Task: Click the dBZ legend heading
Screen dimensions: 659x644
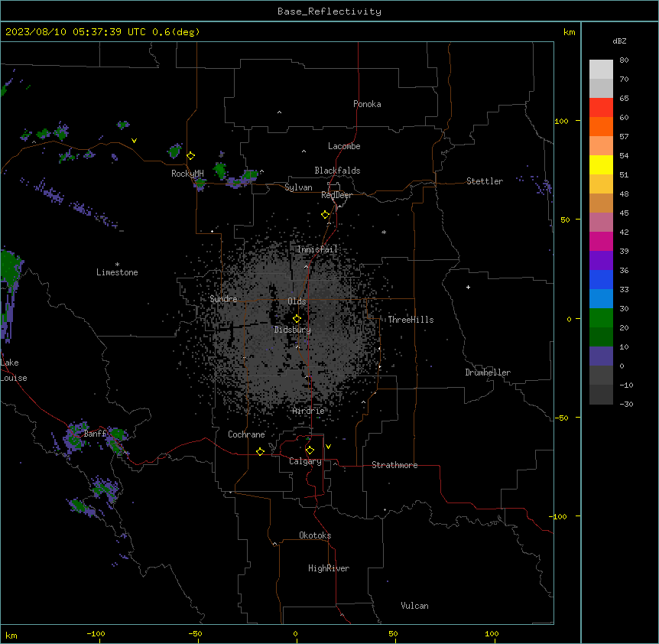Action: click(x=619, y=41)
